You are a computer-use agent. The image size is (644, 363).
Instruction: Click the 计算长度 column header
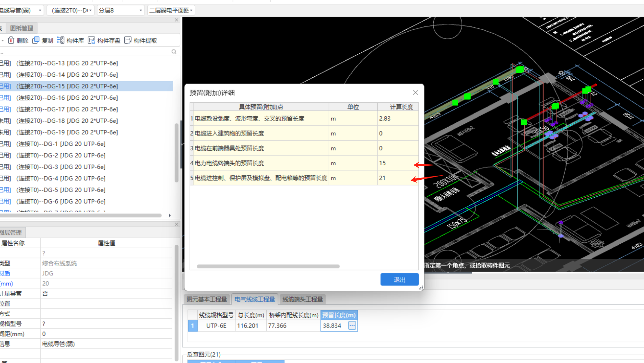click(x=398, y=107)
